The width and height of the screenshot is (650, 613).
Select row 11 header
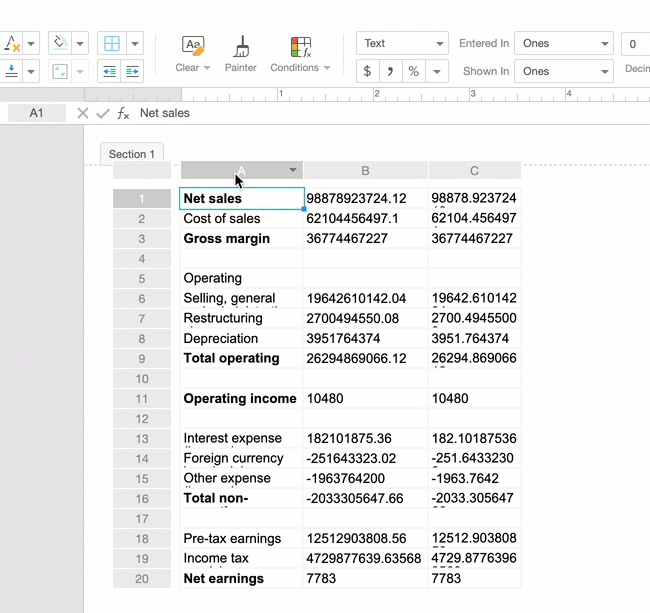(142, 399)
